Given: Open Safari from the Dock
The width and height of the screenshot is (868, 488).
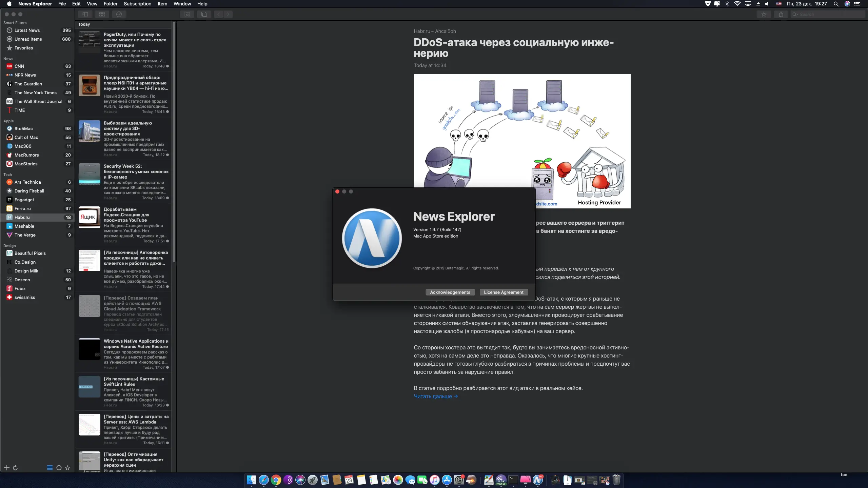Looking at the screenshot, I should [x=263, y=480].
